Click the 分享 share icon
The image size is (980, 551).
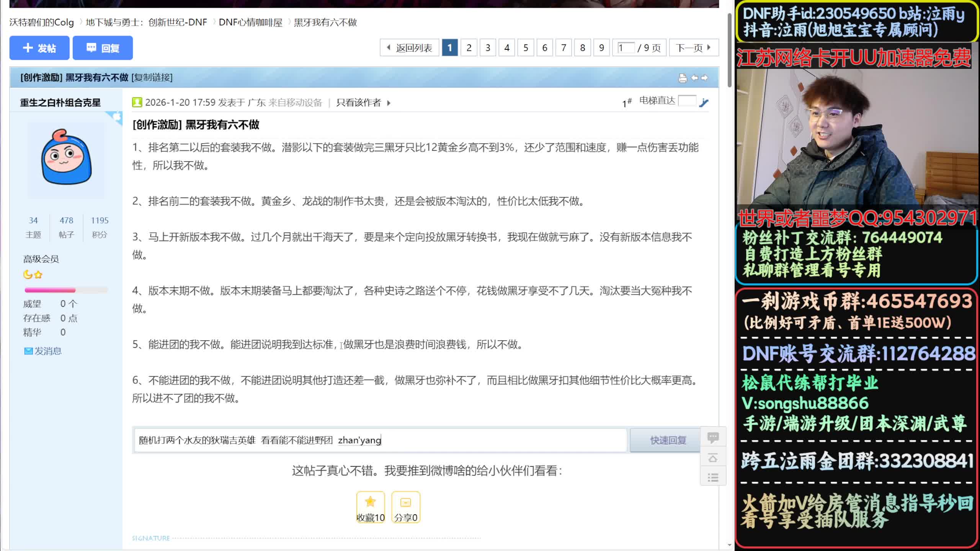click(405, 502)
